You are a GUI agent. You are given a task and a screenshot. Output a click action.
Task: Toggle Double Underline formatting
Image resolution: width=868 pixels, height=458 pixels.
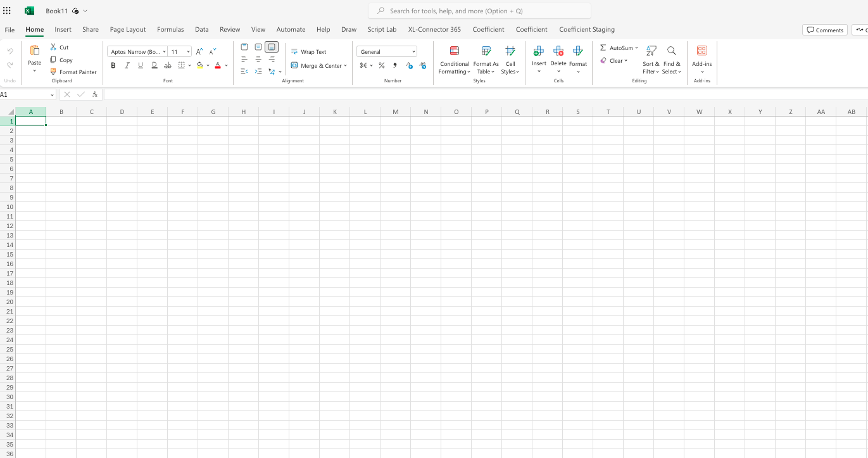tap(154, 65)
